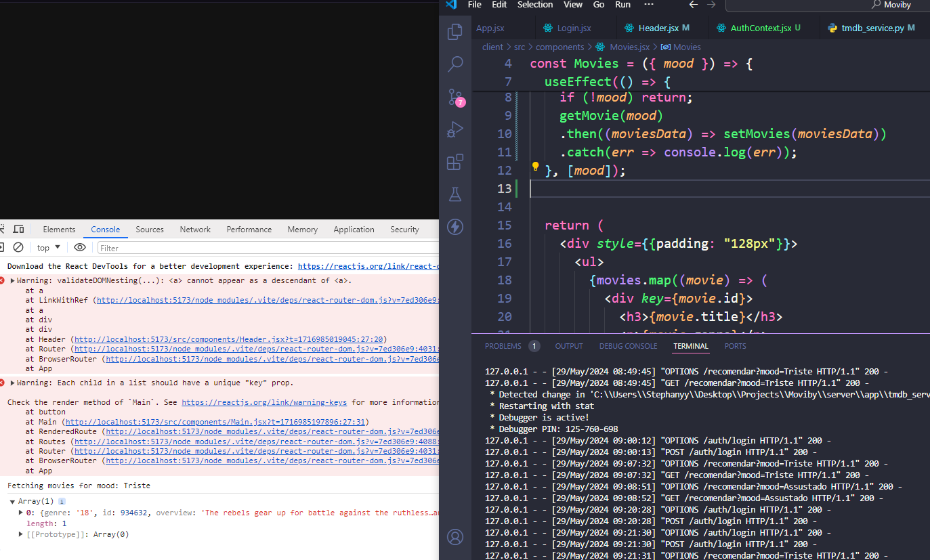Focus the Console Filter input field
This screenshot has width=930, height=560.
pyautogui.click(x=268, y=248)
